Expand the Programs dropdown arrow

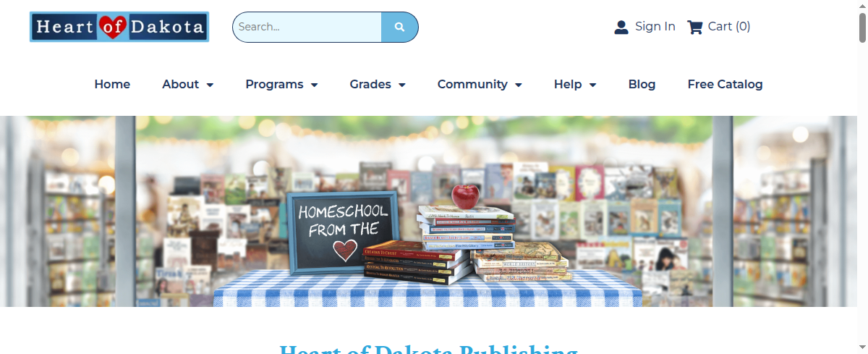tap(315, 85)
